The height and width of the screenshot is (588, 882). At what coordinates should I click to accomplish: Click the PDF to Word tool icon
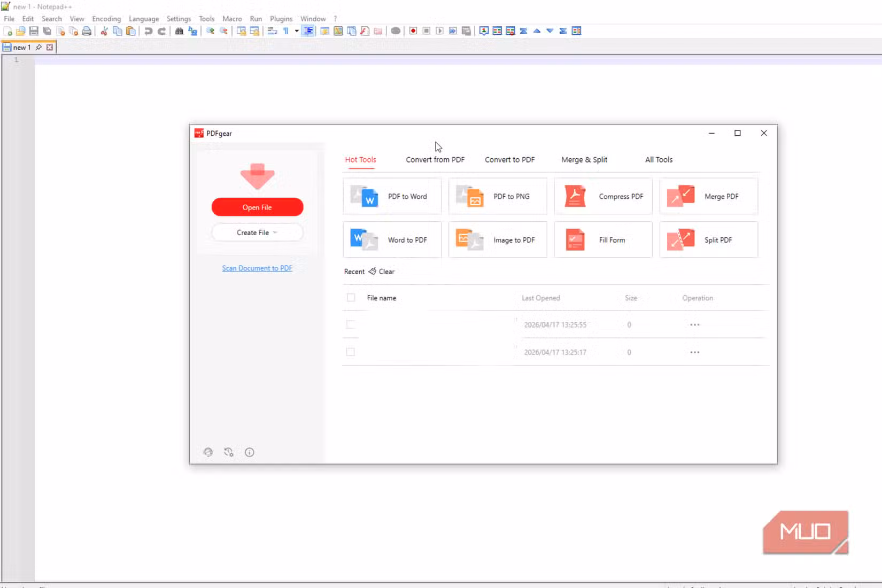tap(364, 196)
